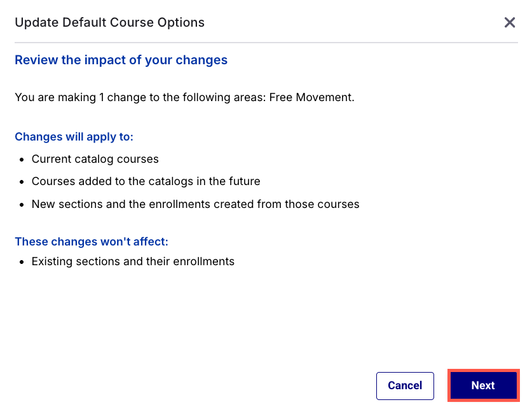Select Existing sections and their enrollments item
This screenshot has width=532, height=414.
tap(133, 261)
